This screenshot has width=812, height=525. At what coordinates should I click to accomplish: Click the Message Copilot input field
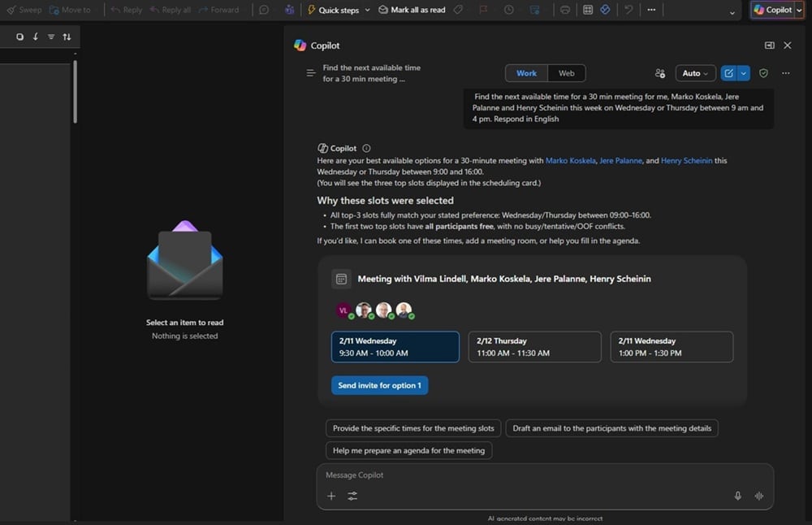click(487, 475)
